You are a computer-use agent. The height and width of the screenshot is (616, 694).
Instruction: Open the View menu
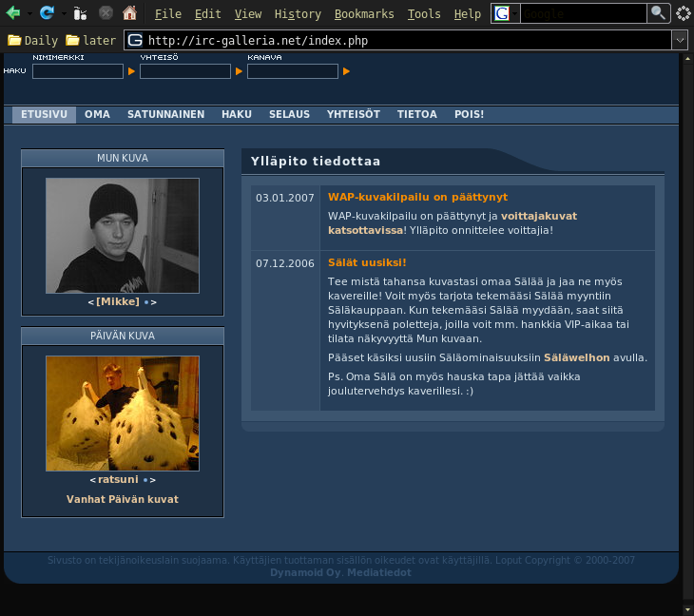248,14
